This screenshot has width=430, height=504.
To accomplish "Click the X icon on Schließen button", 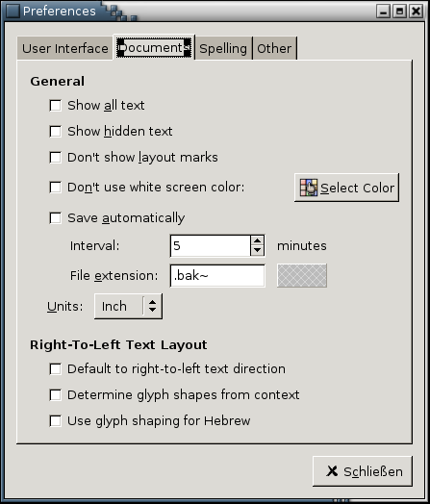I will [332, 471].
